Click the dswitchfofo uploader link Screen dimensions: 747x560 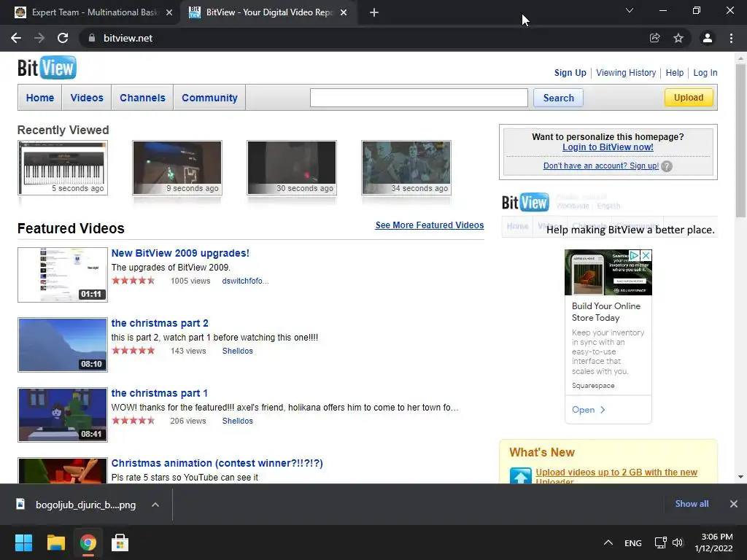(x=245, y=281)
